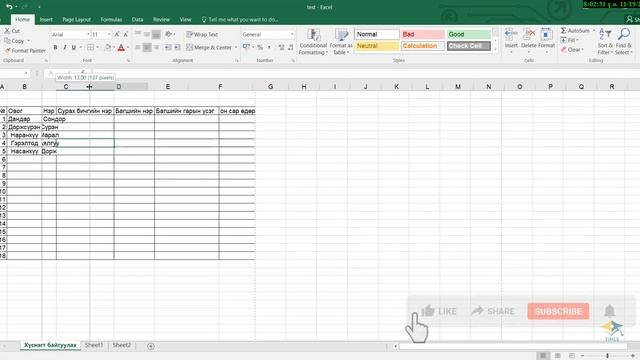640x360 pixels.
Task: Toggle Italic formatting
Action: [64, 47]
